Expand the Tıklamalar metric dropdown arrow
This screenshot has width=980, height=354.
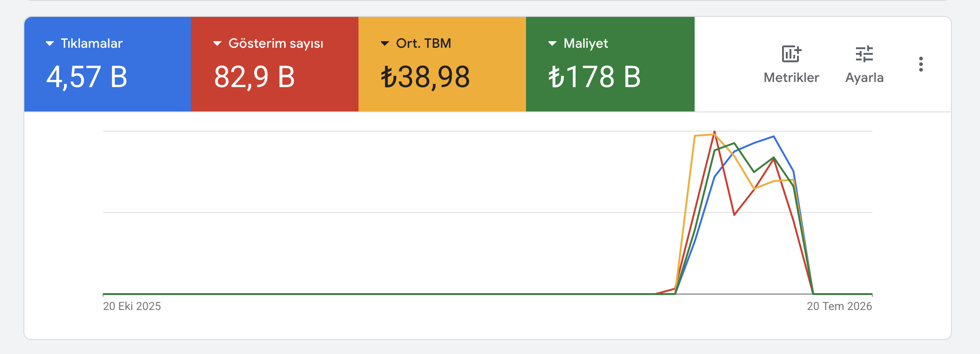point(50,44)
